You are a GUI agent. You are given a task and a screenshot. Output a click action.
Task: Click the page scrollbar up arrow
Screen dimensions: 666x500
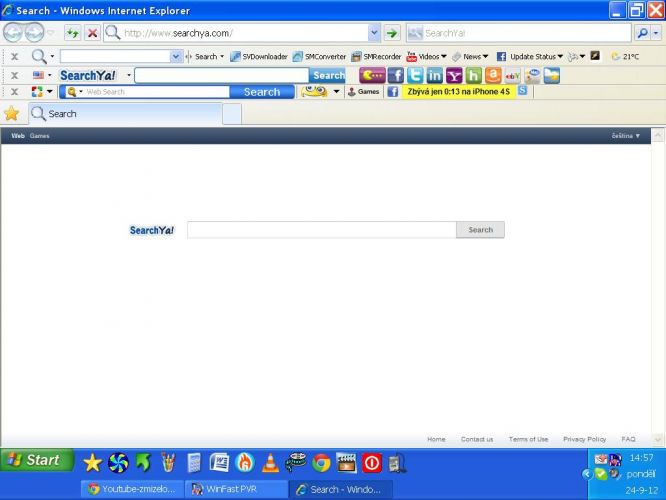658,136
